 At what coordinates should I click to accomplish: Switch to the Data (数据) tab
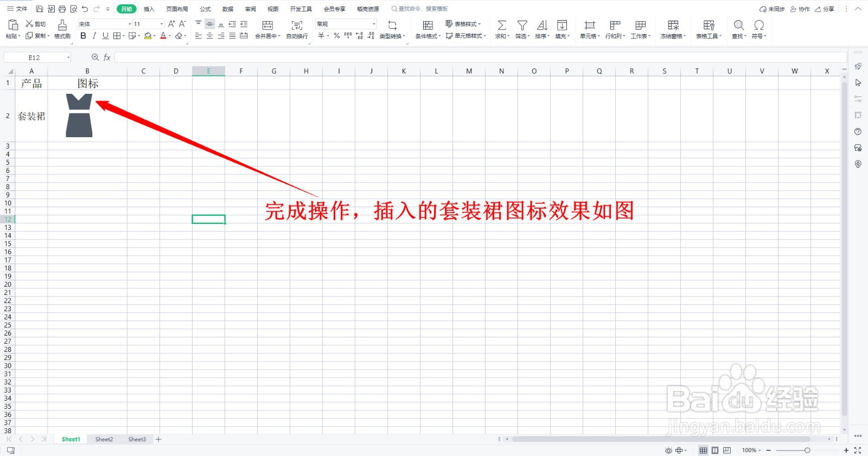pyautogui.click(x=228, y=9)
